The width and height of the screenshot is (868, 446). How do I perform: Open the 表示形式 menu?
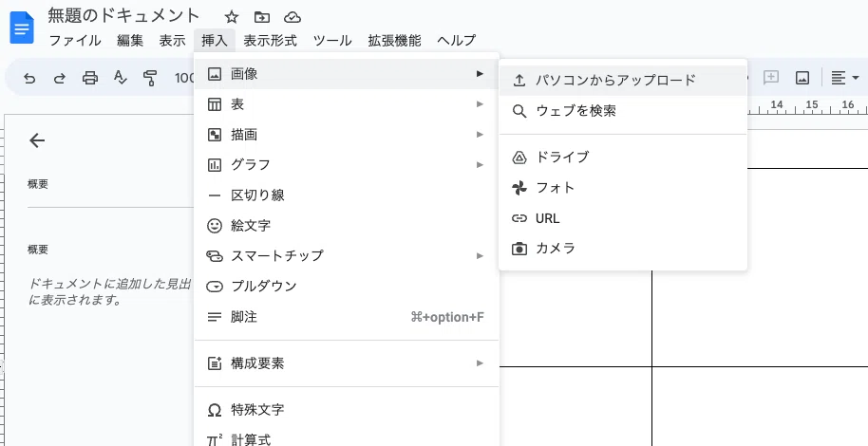coord(270,41)
